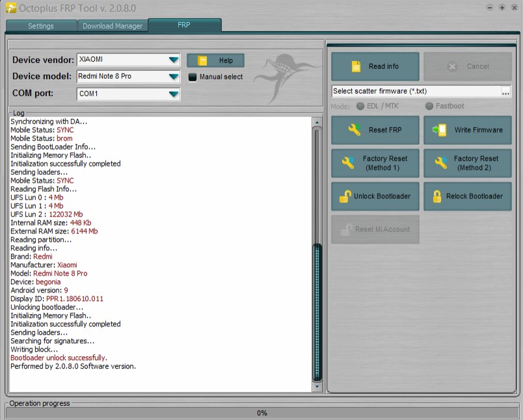This screenshot has height=420, width=523.
Task: Click log line 'Internal RAM size: 448 Kb'
Action: 51,222
